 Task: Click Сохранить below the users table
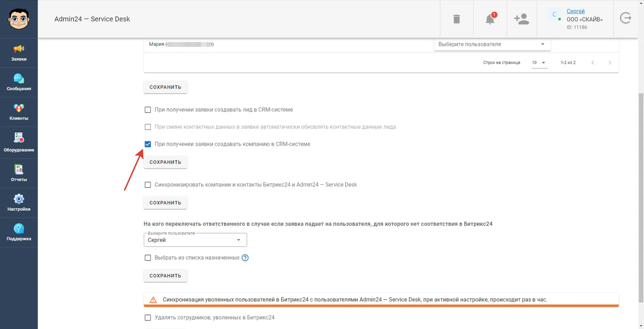coord(165,87)
